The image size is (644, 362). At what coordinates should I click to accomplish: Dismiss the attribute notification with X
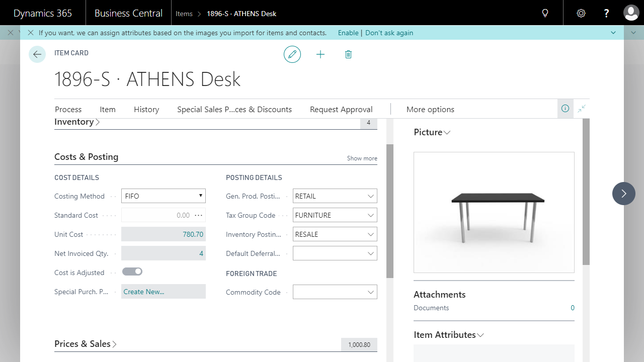click(31, 33)
